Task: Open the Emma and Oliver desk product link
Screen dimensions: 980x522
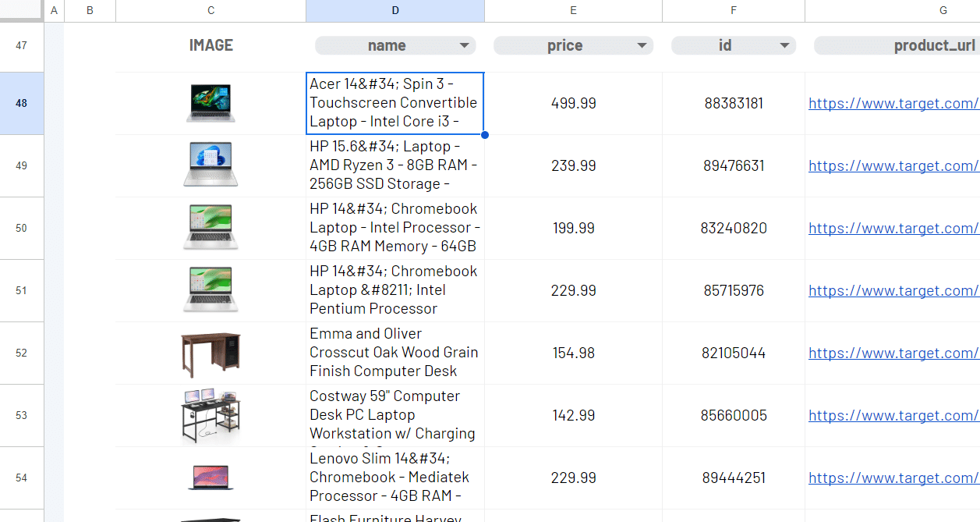Action: [893, 353]
